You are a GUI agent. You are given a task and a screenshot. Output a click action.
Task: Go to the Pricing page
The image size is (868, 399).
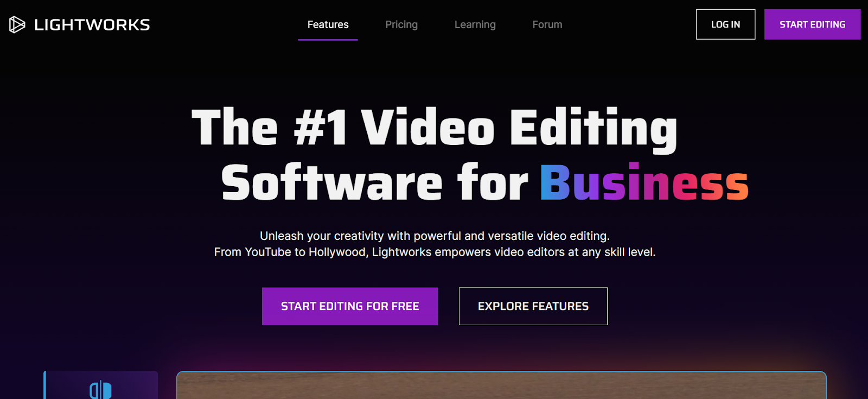click(x=401, y=24)
